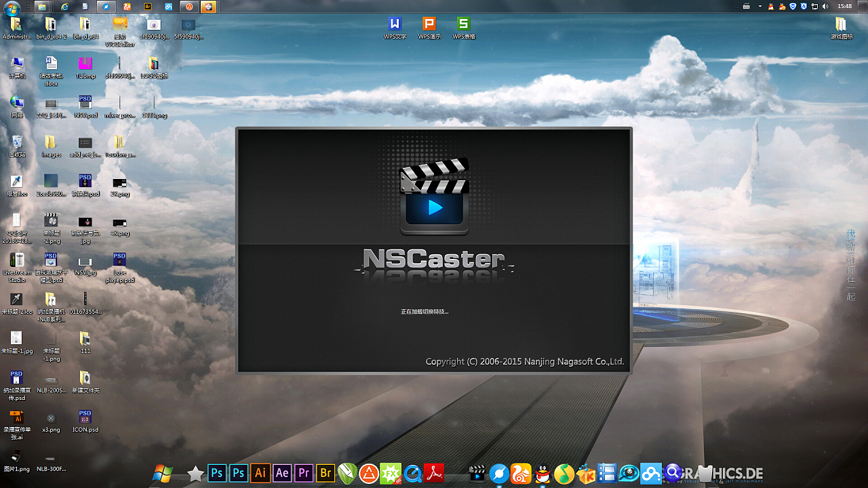Click the NSCaster clapperboard icon in the dock

(477, 473)
